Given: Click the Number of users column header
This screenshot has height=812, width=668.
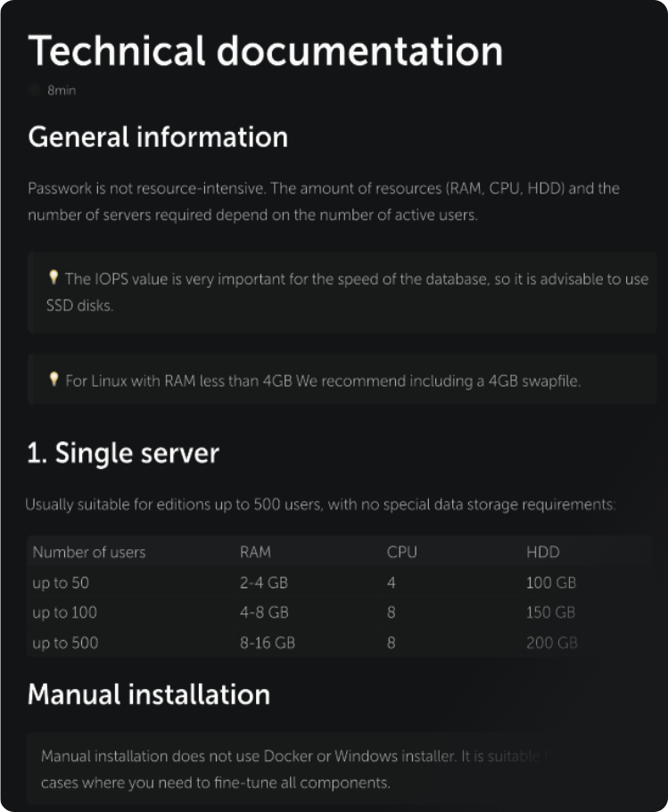Looking at the screenshot, I should point(88,552).
